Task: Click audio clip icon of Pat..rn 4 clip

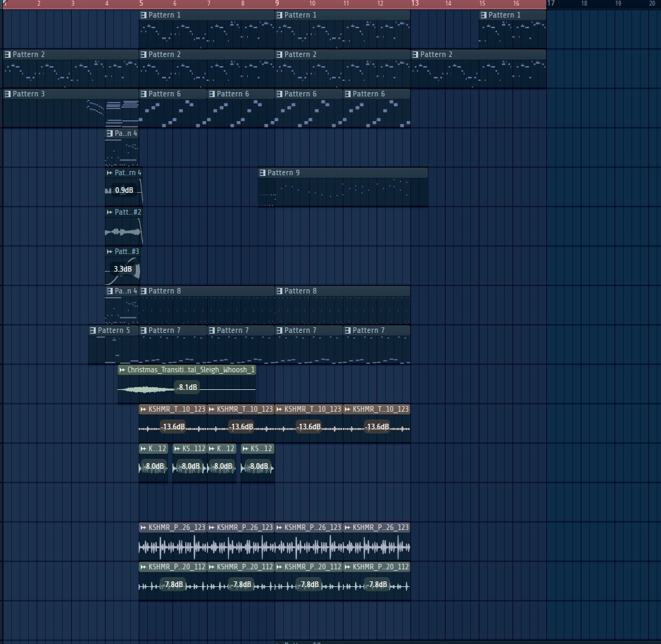Action: pos(110,173)
